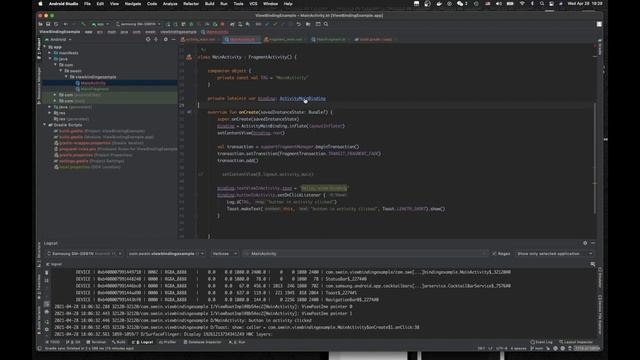640x360 pixels.
Task: Open Project panel gear options
Action: [165, 40]
